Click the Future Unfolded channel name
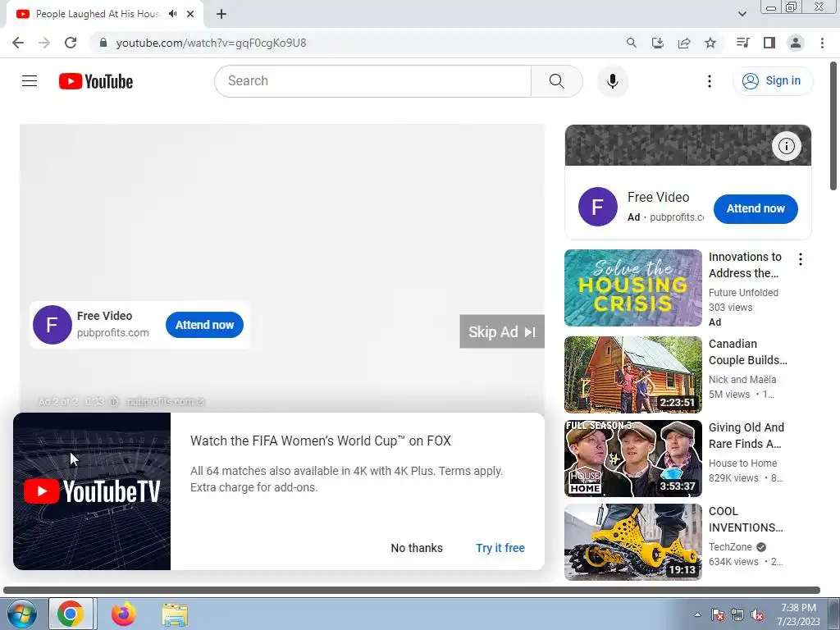 pyautogui.click(x=743, y=293)
